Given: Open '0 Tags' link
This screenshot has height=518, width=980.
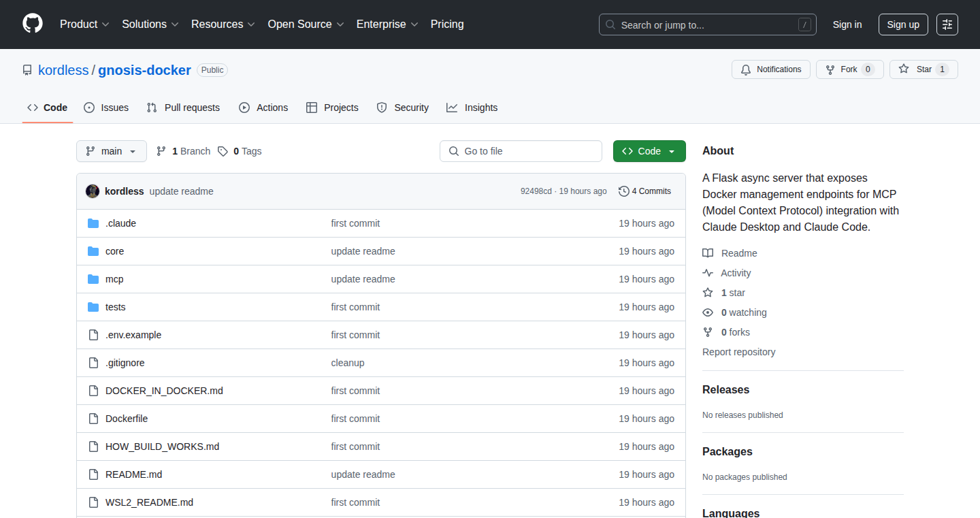Looking at the screenshot, I should 240,151.
